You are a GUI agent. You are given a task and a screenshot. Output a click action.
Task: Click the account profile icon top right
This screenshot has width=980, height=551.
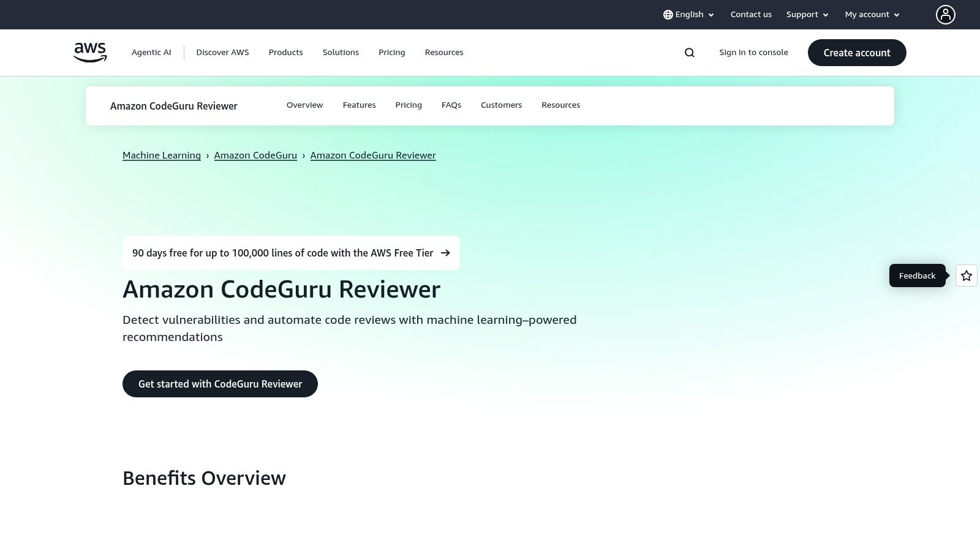click(x=946, y=14)
